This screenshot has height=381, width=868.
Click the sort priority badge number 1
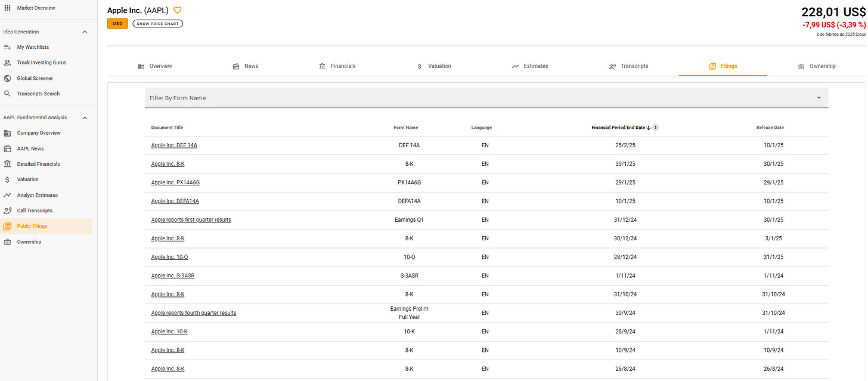pos(655,128)
